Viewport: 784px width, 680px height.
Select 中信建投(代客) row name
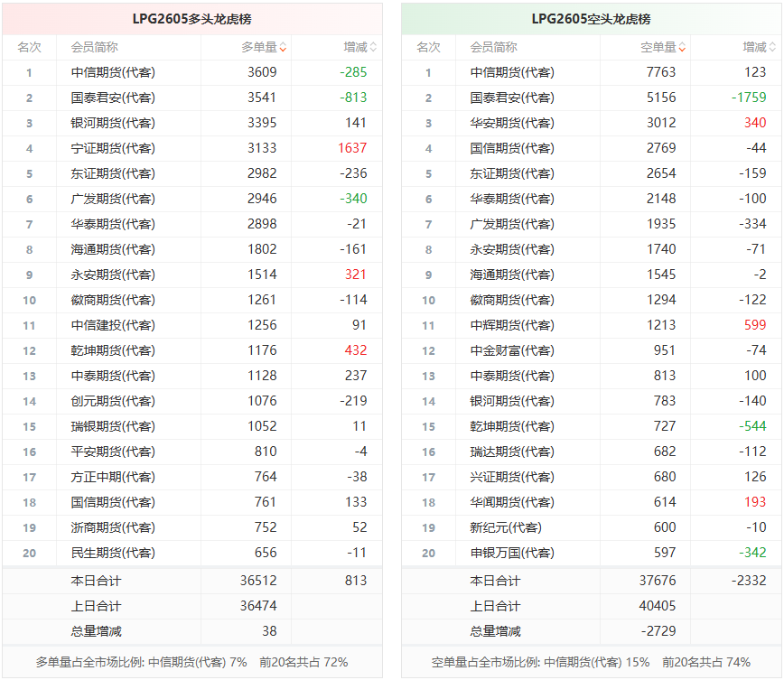[x=113, y=325]
